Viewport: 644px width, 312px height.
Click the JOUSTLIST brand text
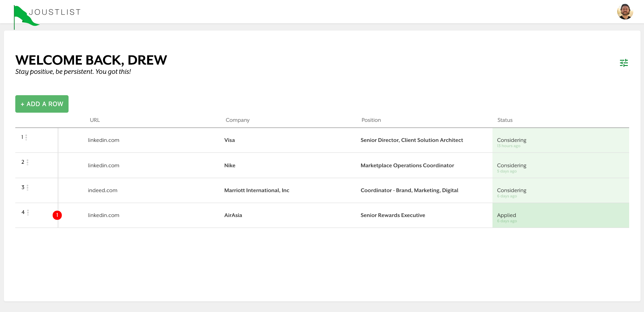(55, 12)
